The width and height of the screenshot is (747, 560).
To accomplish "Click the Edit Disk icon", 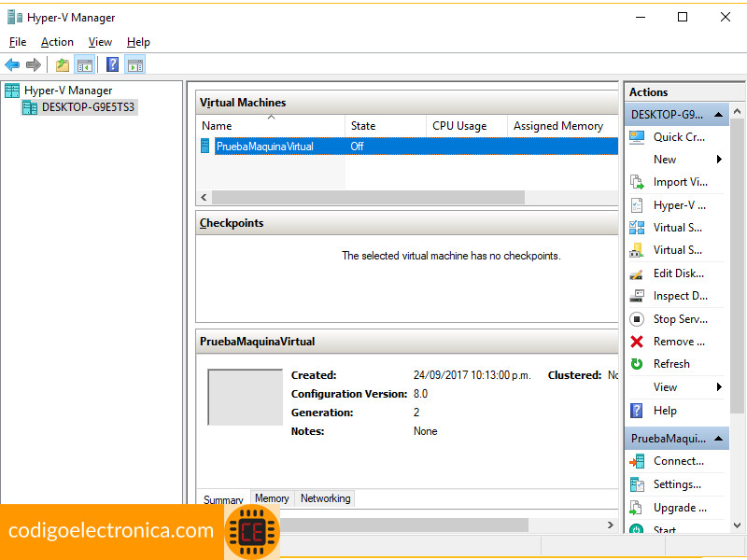I will pos(637,273).
